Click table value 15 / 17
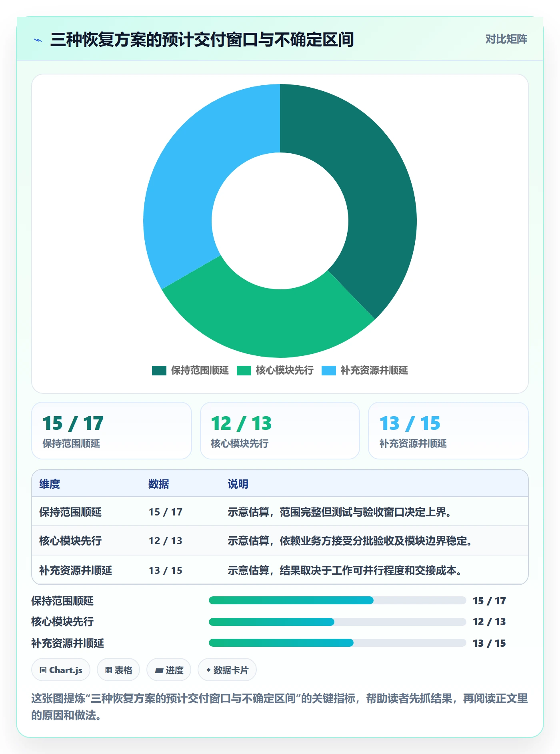The width and height of the screenshot is (560, 754). (166, 512)
